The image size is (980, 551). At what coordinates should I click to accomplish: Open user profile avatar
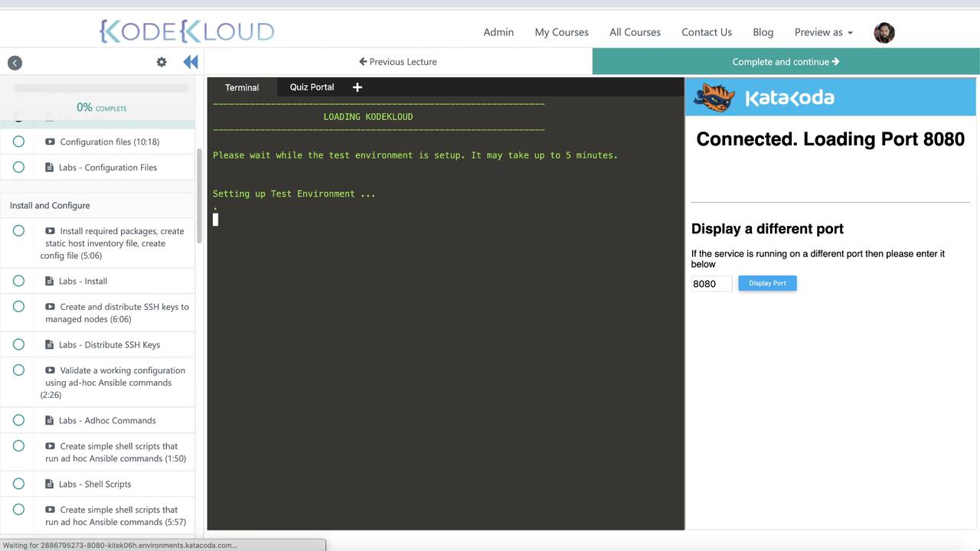click(x=884, y=33)
